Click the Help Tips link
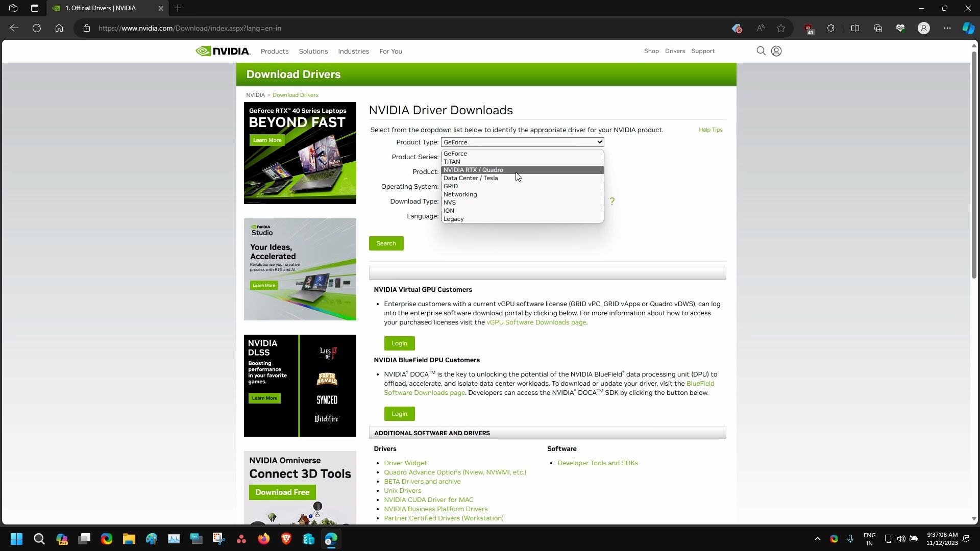This screenshot has width=980, height=551. [710, 130]
